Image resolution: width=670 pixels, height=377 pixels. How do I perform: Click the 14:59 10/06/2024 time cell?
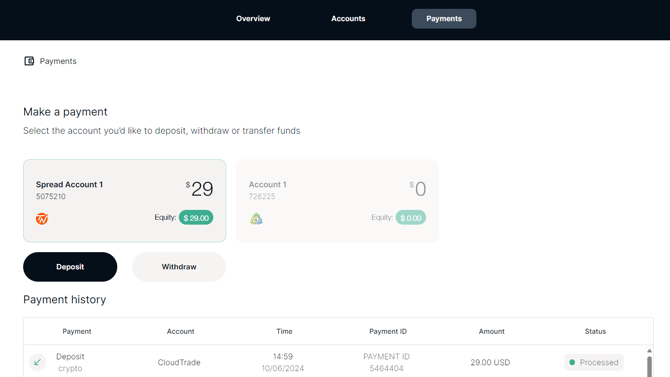[283, 362]
